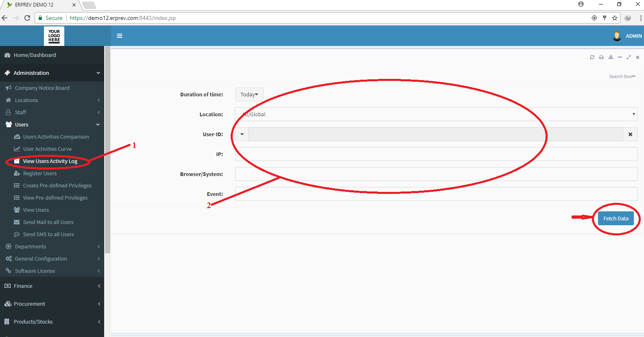This screenshot has height=337, width=644.
Task: Open Home/Dashboard from the sidebar
Action: [x=35, y=55]
